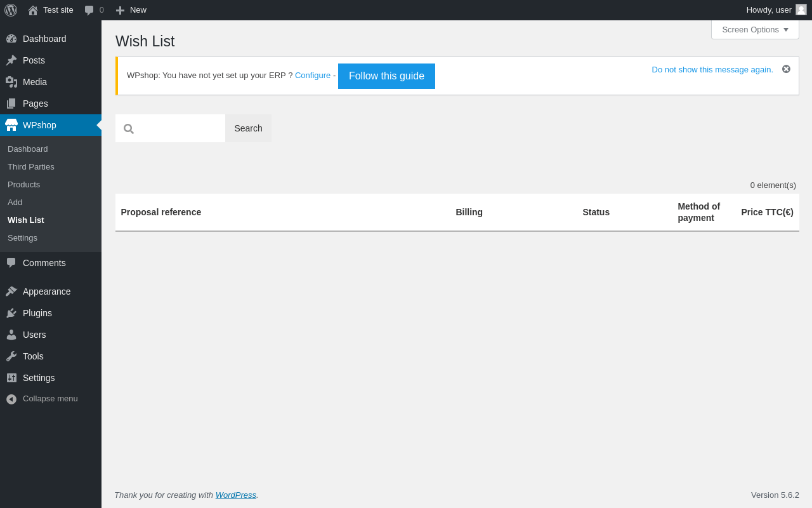Click the Proposal reference column header
812x508 pixels.
tap(161, 212)
